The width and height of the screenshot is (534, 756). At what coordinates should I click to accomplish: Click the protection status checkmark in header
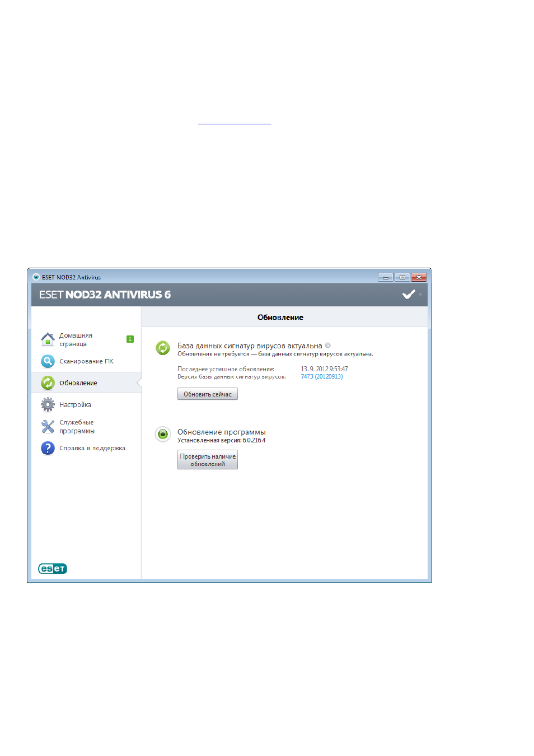click(409, 295)
